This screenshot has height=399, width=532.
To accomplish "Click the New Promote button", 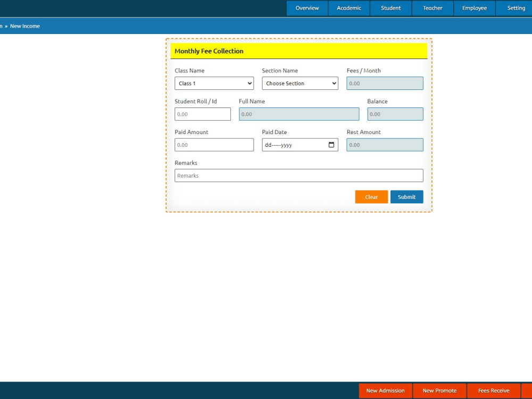I will tap(439, 390).
